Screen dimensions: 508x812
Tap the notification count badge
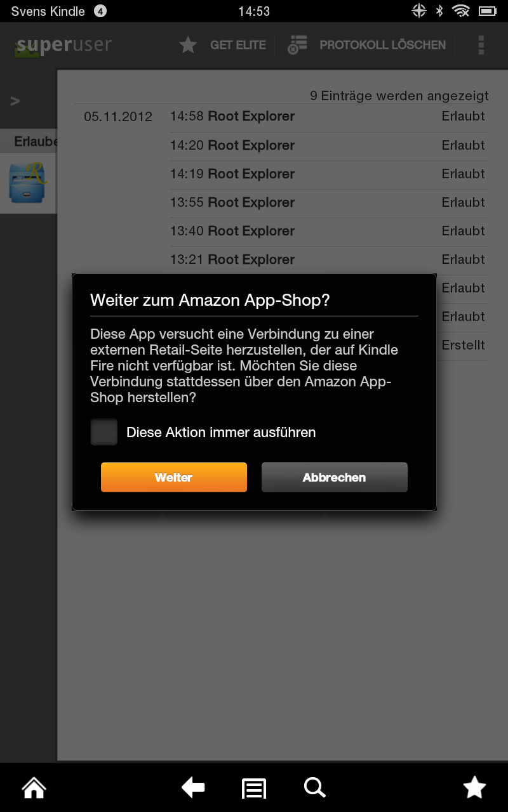tap(100, 11)
